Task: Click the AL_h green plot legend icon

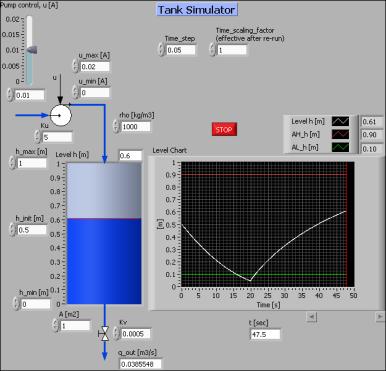Action: (340, 147)
